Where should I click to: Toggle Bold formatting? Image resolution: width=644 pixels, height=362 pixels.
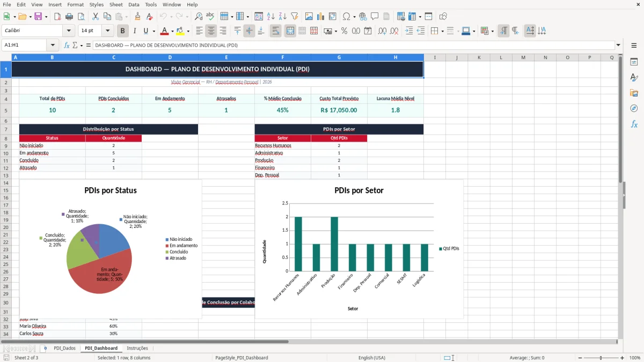123,31
